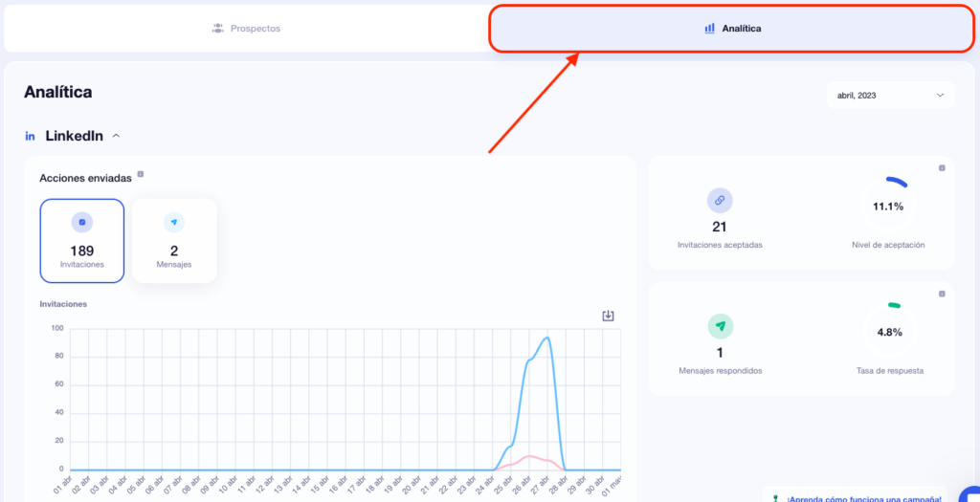This screenshot has width=980, height=502.
Task: Click the Prospectos people icon
Action: [217, 29]
